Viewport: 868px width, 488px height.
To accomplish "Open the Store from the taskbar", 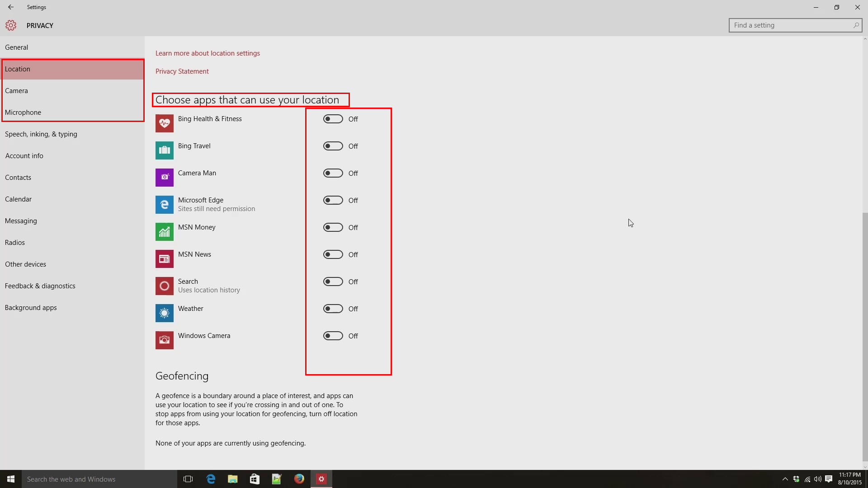I will pos(255,479).
